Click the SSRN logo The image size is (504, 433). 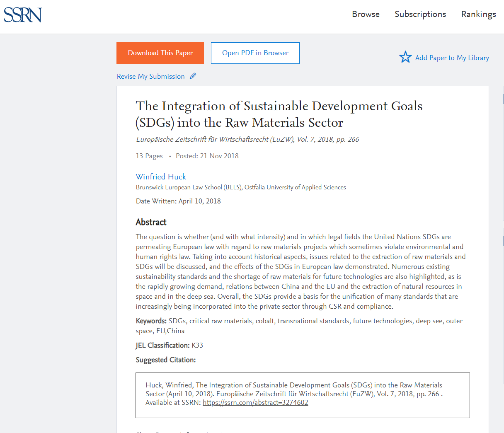(x=23, y=15)
